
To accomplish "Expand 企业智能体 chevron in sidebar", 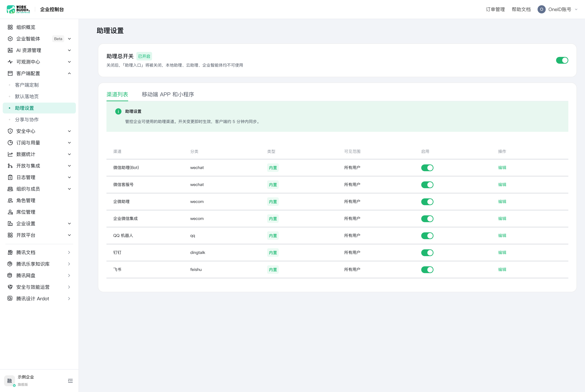I will point(69,39).
